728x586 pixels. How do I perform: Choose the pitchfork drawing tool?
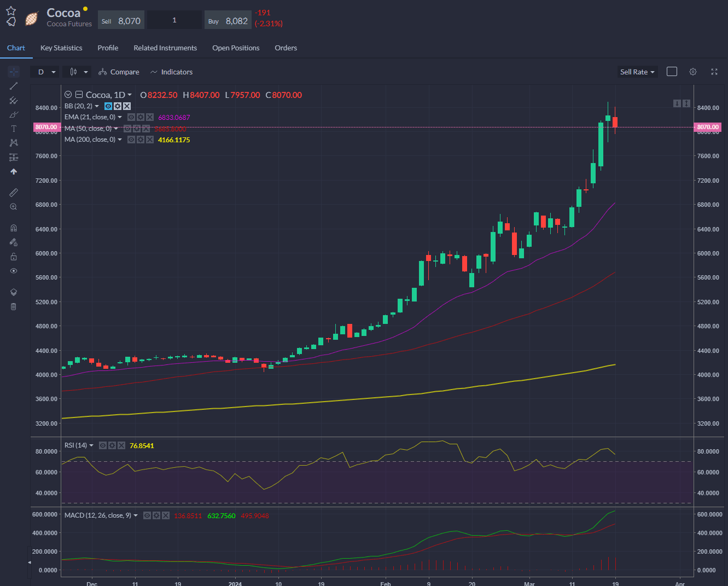click(14, 100)
